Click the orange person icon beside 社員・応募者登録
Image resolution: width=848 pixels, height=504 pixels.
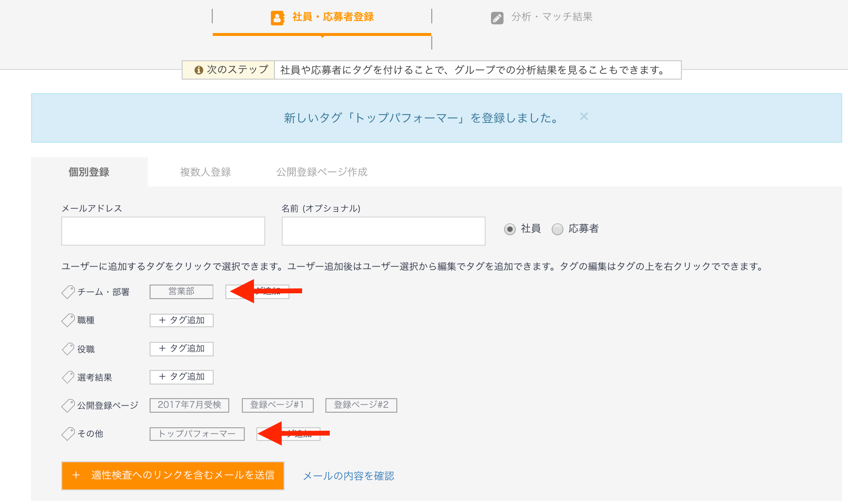point(277,18)
